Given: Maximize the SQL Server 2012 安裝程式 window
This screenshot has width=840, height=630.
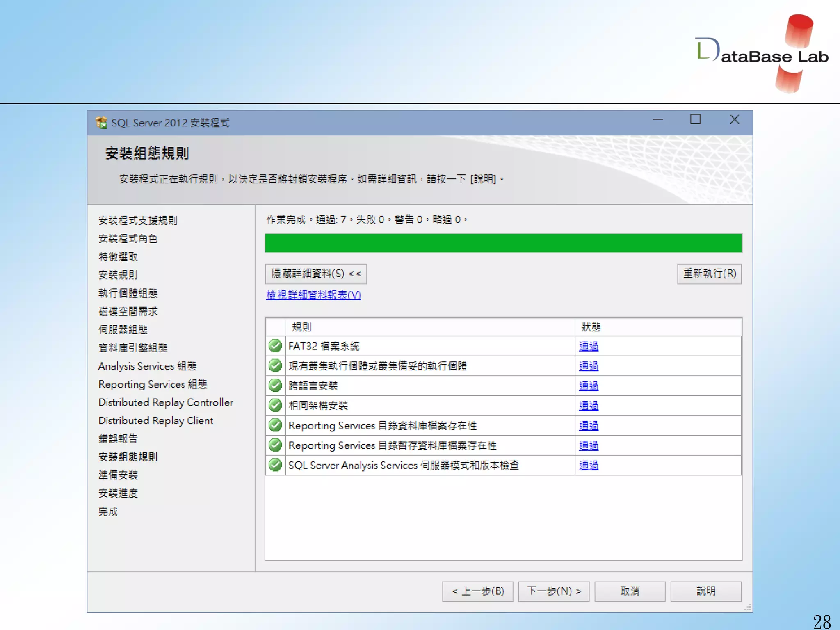Looking at the screenshot, I should click(x=695, y=120).
